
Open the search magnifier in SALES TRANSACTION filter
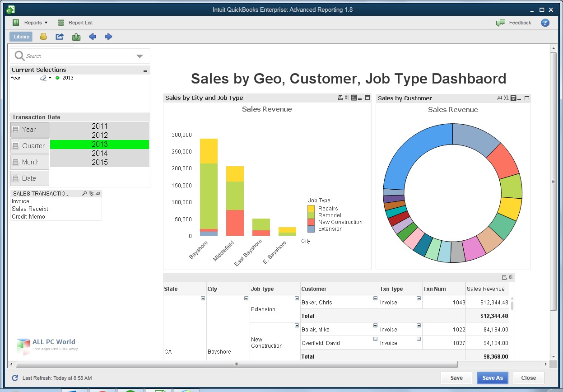[85, 193]
